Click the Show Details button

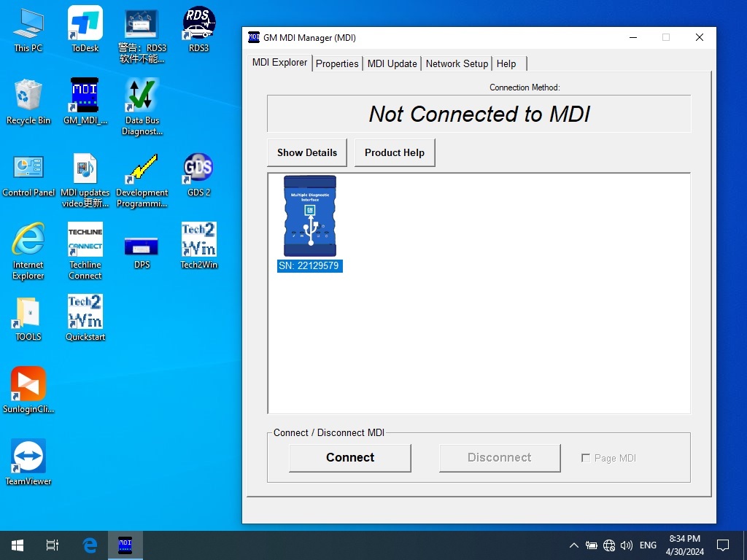(x=307, y=153)
